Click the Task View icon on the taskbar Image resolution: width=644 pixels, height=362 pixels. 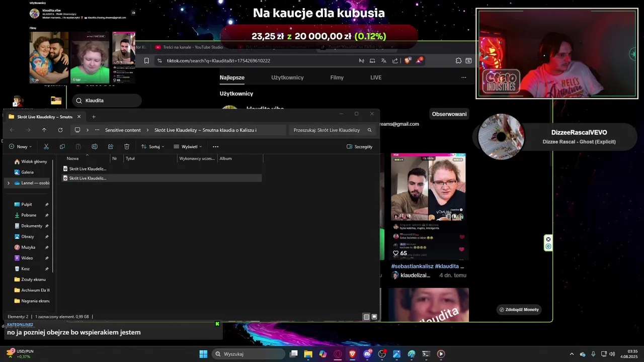(x=294, y=354)
